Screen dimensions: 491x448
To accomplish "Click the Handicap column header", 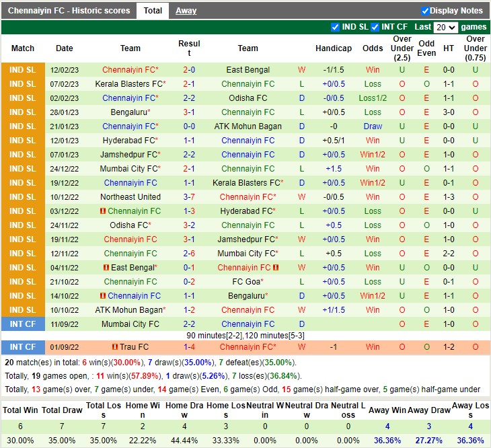I will tap(333, 48).
